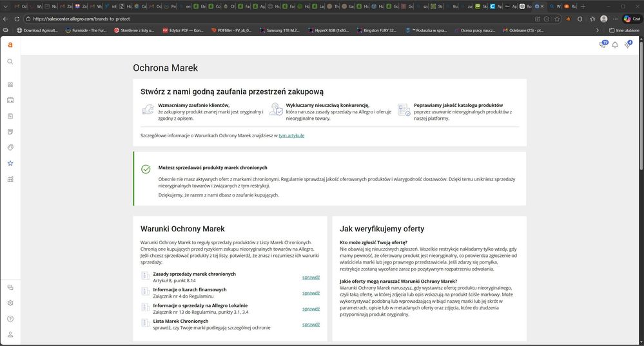Open search from the left sidebar

10,62
